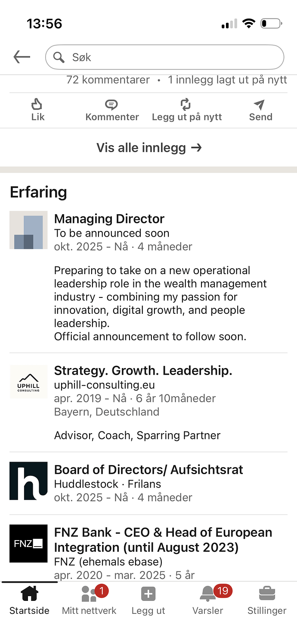Open the 1 innlegg lagt ut på nytt link
Image resolution: width=297 pixels, height=644 pixels.
pos(227,80)
